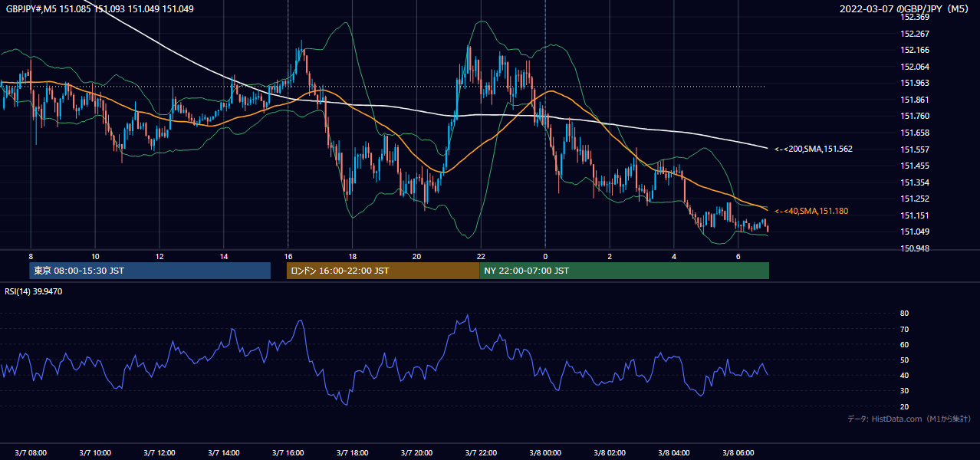Click price axis value 151.760
The width and height of the screenshot is (980, 460).
pos(914,116)
